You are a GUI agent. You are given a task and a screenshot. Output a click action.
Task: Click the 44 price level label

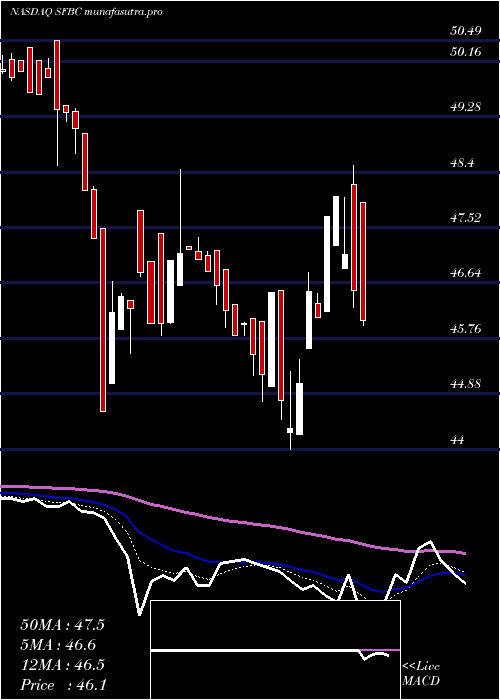[x=458, y=440]
